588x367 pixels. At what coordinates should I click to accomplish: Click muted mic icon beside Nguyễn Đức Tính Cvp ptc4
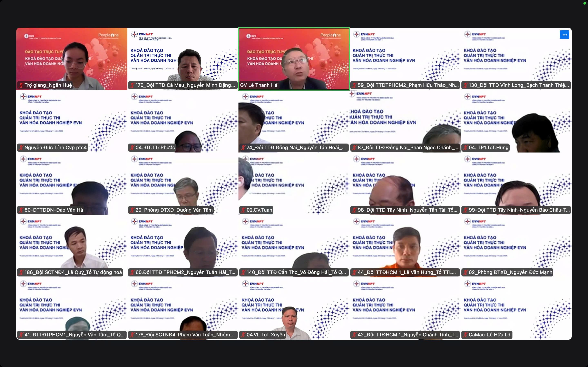[x=21, y=148]
